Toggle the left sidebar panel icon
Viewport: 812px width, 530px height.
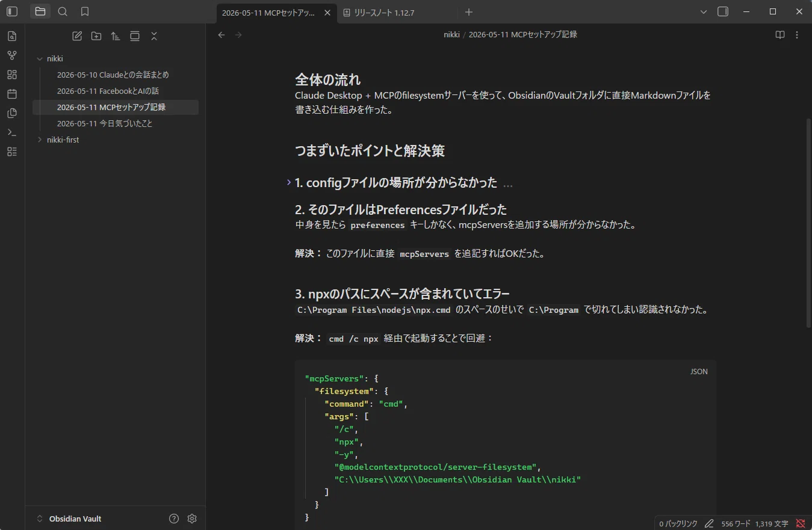[12, 11]
